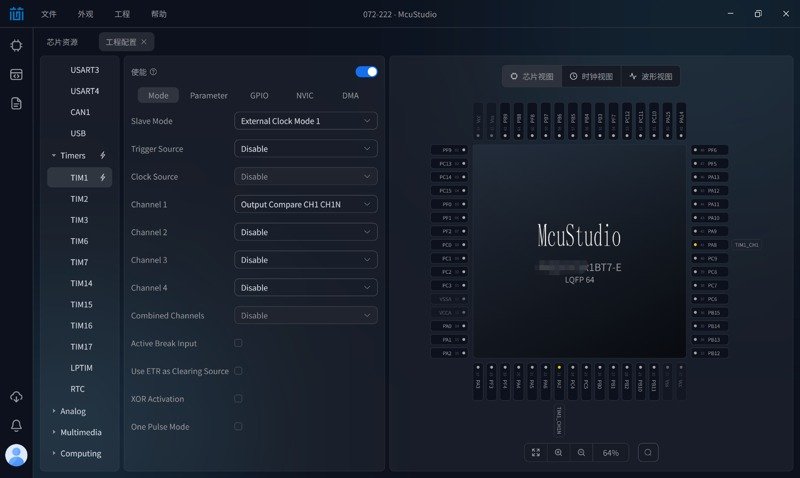Enable the One Pulse Mode checkbox
The image size is (800, 478).
coord(238,426)
